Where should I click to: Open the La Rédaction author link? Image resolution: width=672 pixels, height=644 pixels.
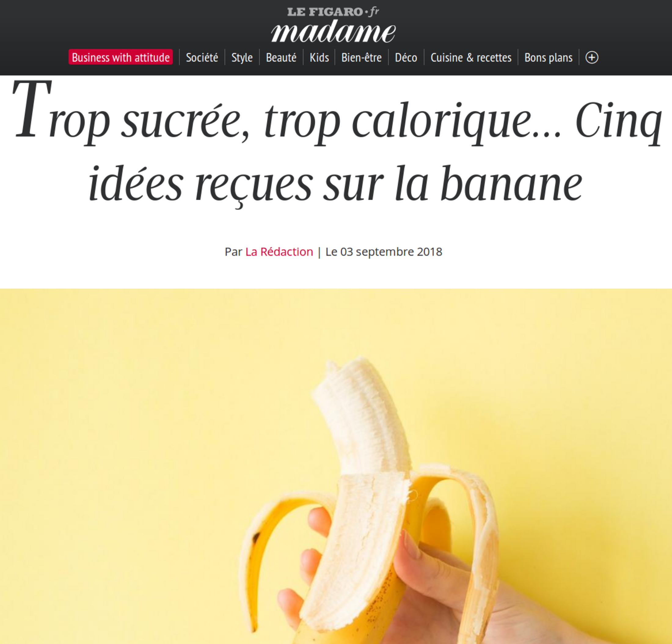[279, 252]
